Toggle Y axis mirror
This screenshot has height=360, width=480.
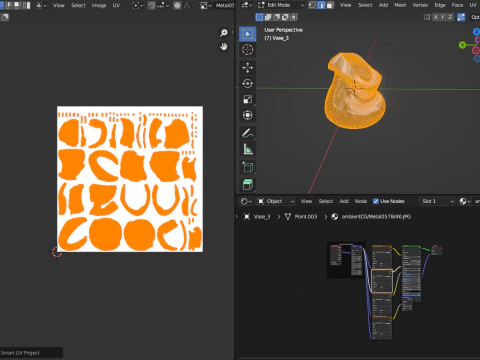(x=443, y=17)
